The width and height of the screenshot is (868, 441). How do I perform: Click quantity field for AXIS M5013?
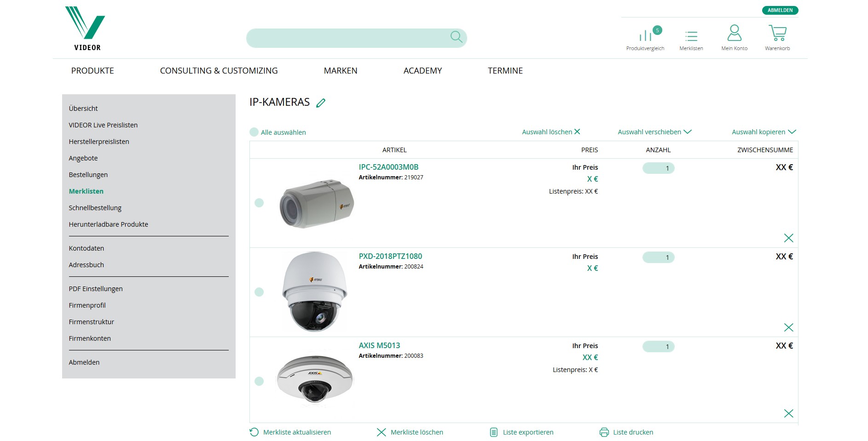point(659,347)
